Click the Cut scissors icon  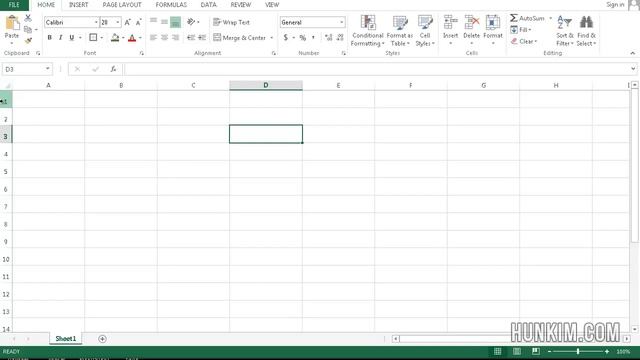point(28,18)
